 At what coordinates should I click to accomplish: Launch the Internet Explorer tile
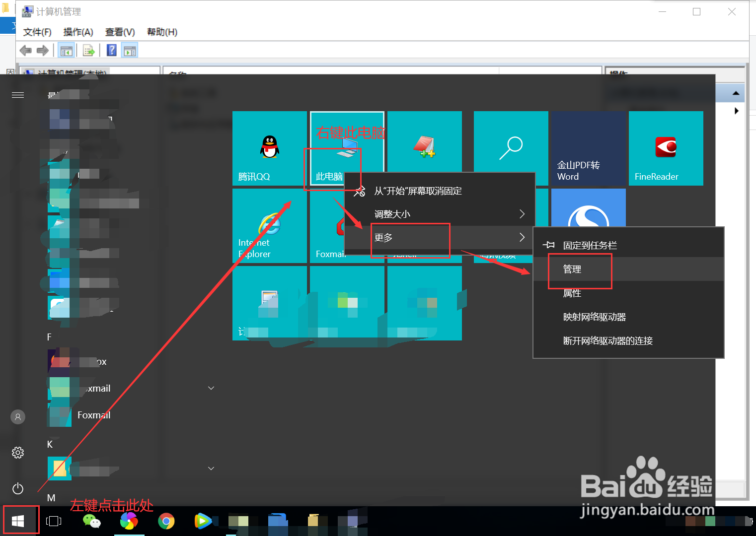click(x=270, y=226)
